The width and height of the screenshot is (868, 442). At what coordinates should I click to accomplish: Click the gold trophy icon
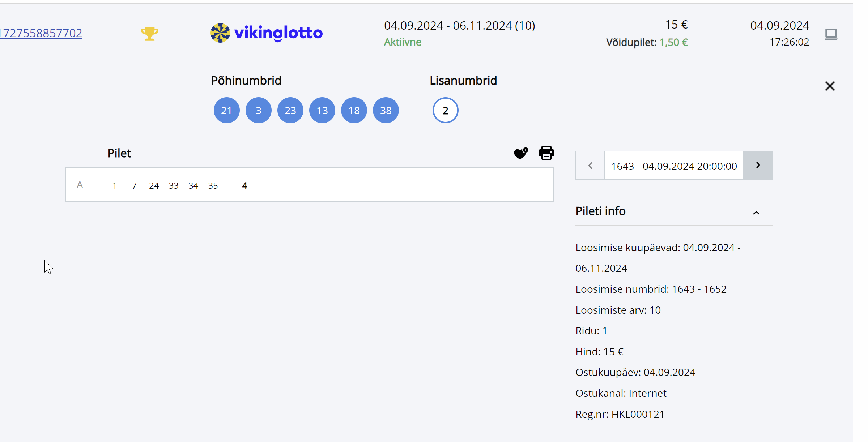click(149, 34)
